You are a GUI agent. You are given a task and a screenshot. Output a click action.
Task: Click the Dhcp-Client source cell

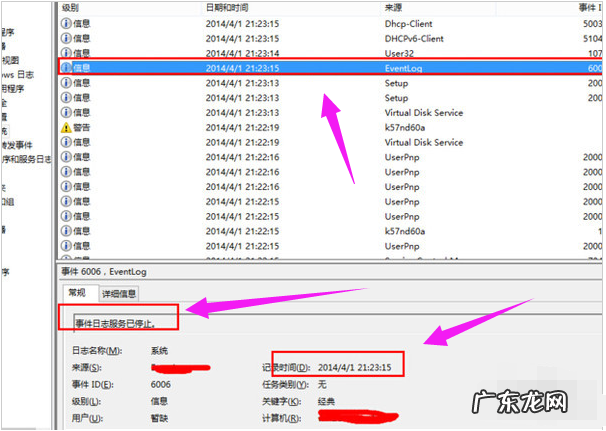point(409,24)
